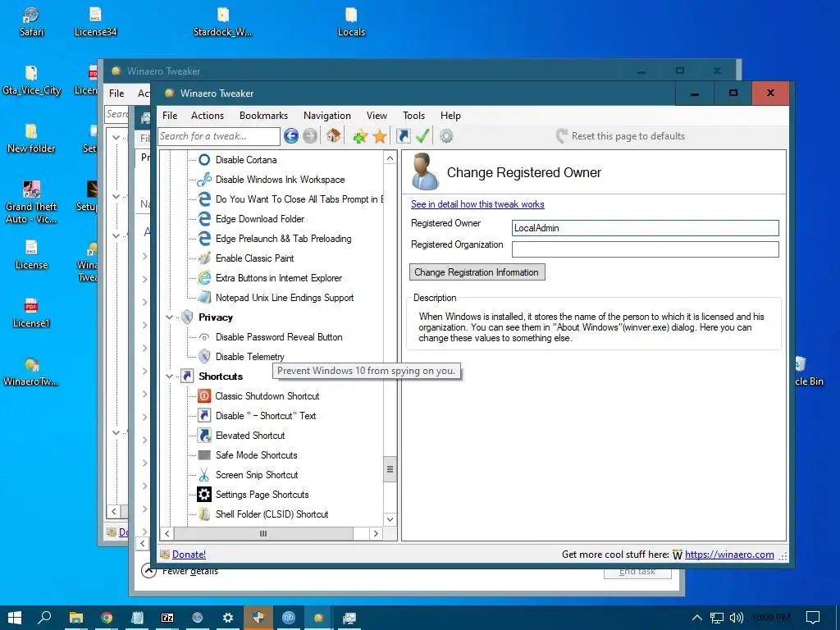Open the Help menu

coord(450,115)
